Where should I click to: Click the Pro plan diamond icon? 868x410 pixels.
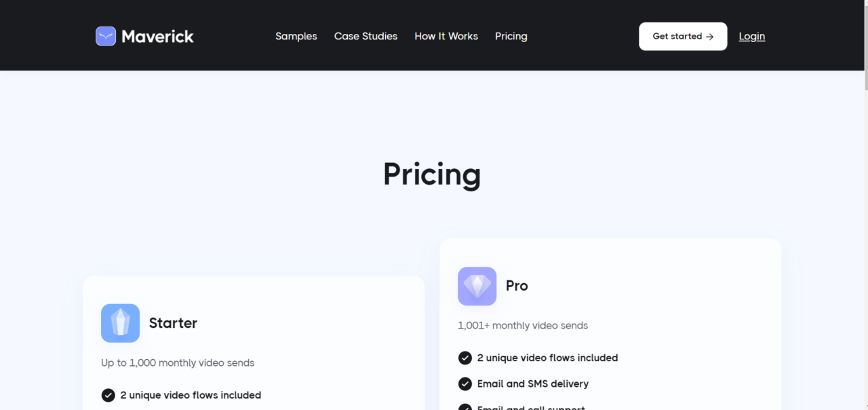477,286
